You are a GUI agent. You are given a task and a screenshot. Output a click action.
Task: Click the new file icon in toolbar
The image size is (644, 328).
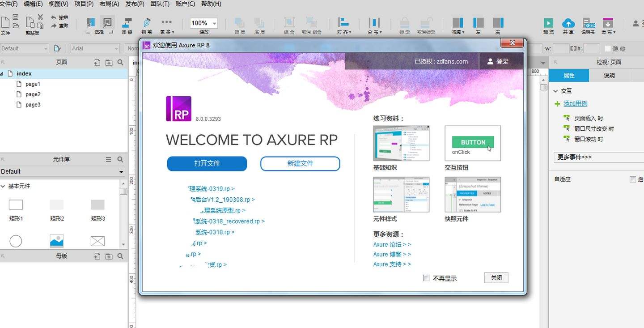4,22
